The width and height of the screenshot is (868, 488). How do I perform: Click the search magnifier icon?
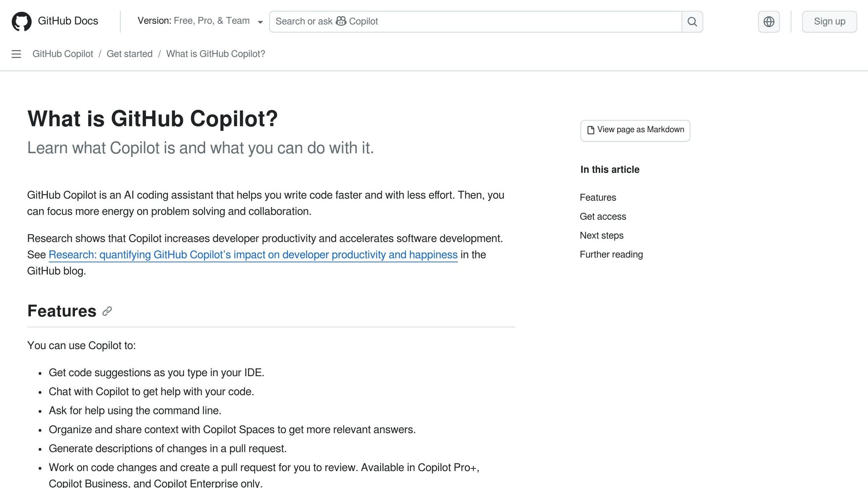point(692,21)
